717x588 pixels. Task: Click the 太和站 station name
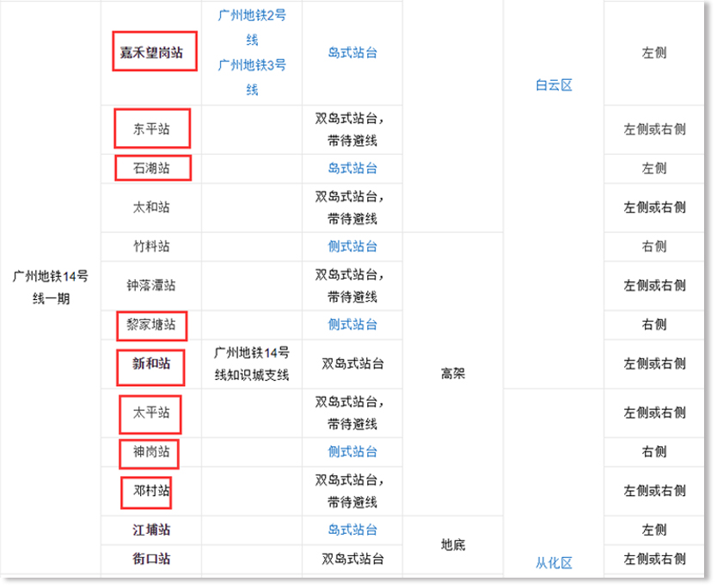tap(151, 207)
